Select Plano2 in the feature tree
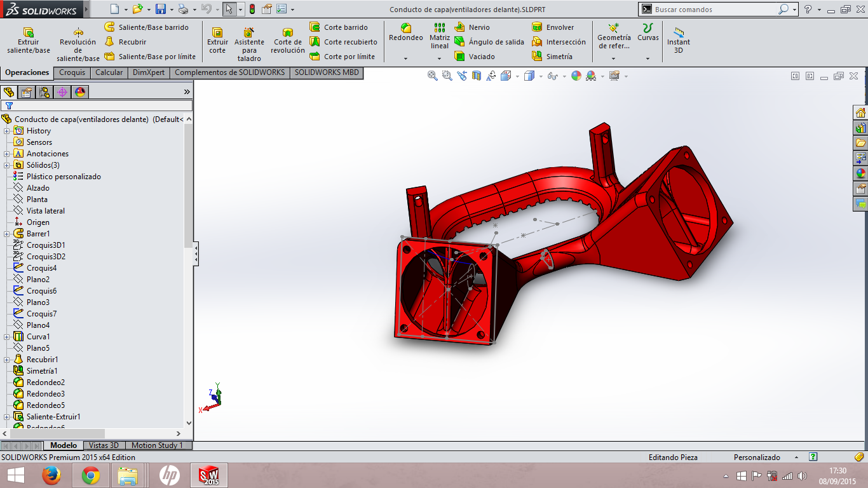 pos(31,280)
